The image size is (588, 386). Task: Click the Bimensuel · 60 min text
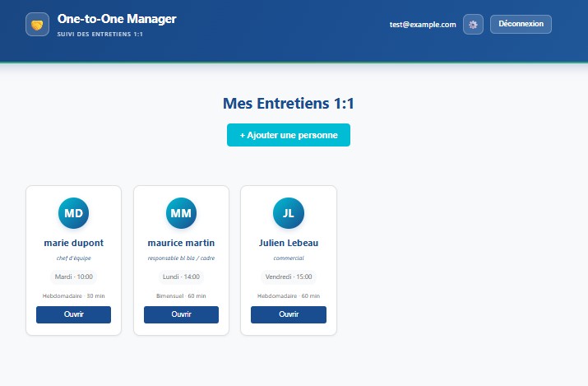[181, 296]
